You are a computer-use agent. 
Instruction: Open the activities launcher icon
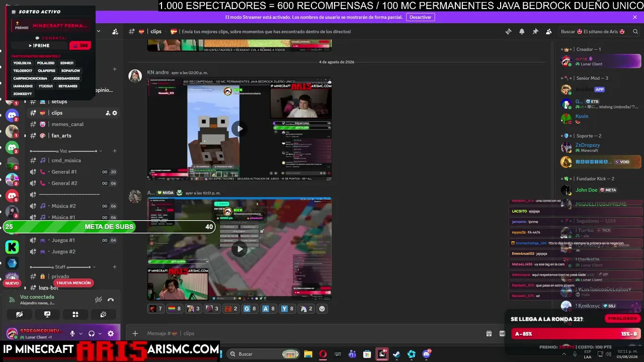(75, 315)
